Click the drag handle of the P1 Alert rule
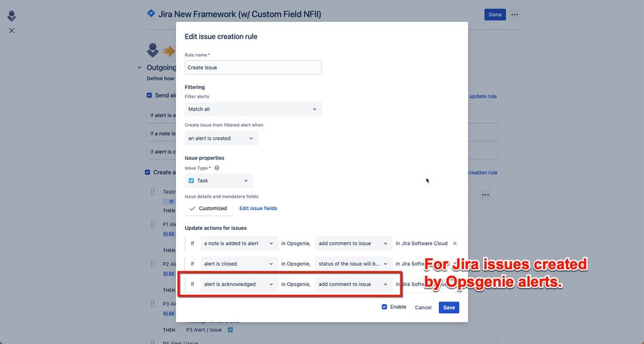The height and width of the screenshot is (344, 644). pyautogui.click(x=152, y=224)
